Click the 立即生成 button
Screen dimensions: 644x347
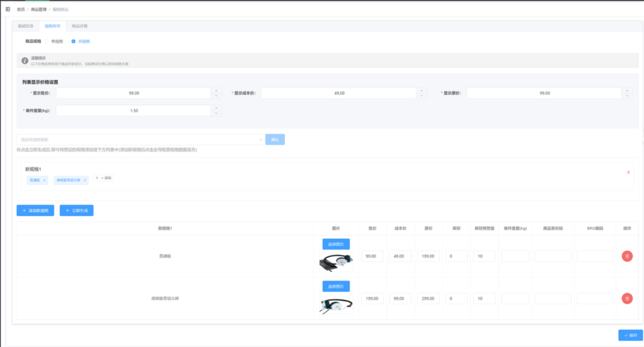pyautogui.click(x=77, y=211)
